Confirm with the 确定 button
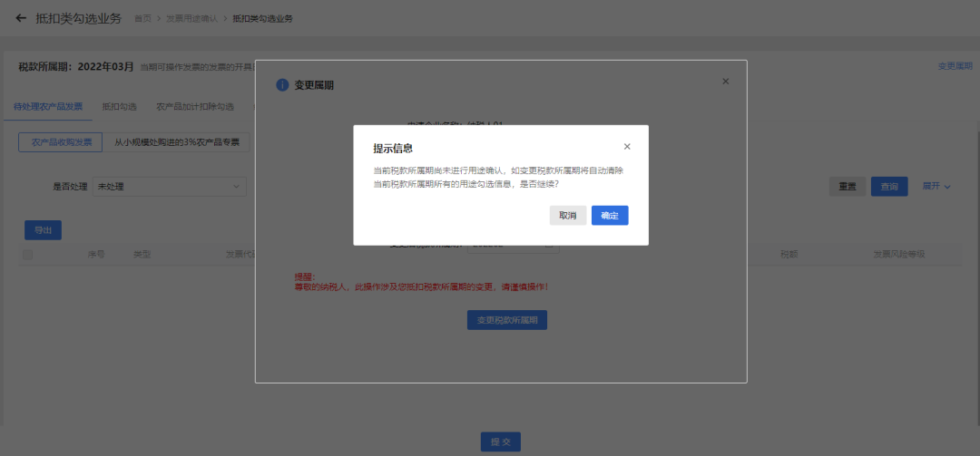The image size is (980, 456). click(x=610, y=216)
